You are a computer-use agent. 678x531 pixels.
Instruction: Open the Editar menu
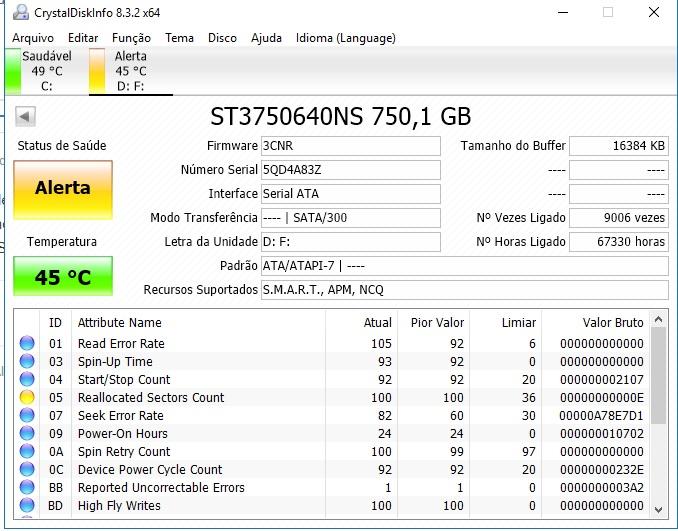[83, 38]
